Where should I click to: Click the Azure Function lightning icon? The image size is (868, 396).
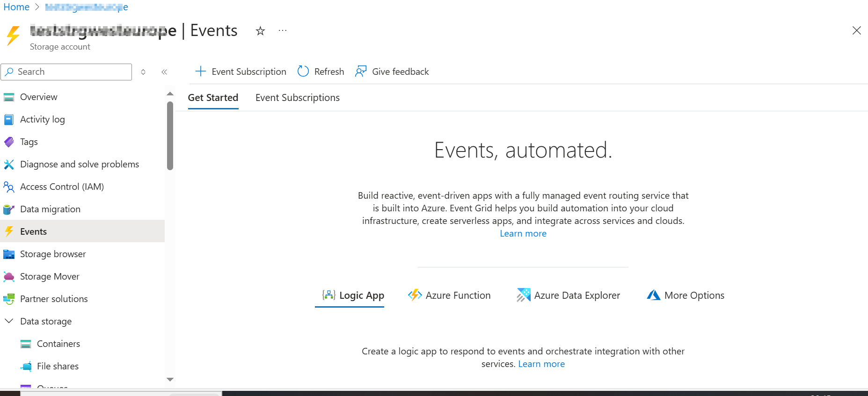click(415, 295)
